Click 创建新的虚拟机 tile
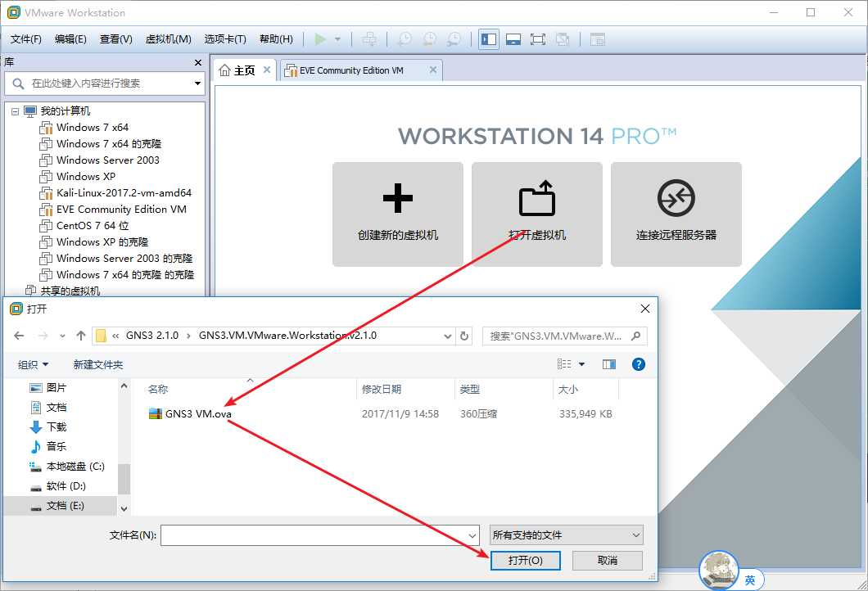This screenshot has width=868, height=591. 397,214
